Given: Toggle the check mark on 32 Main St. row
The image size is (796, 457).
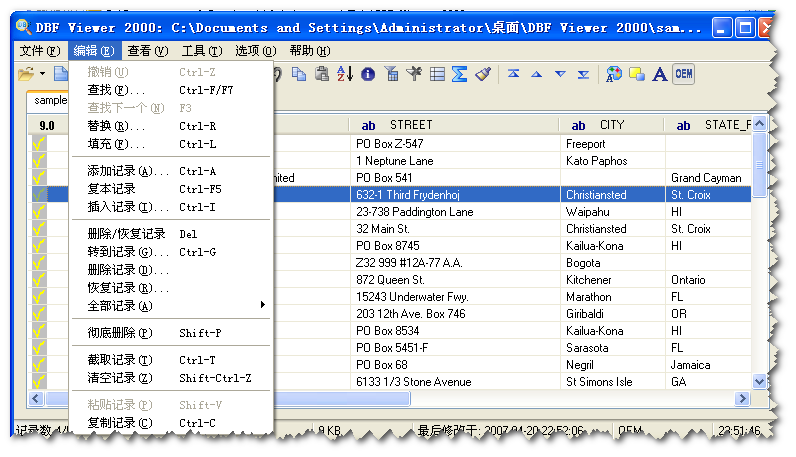Looking at the screenshot, I should 39,229.
